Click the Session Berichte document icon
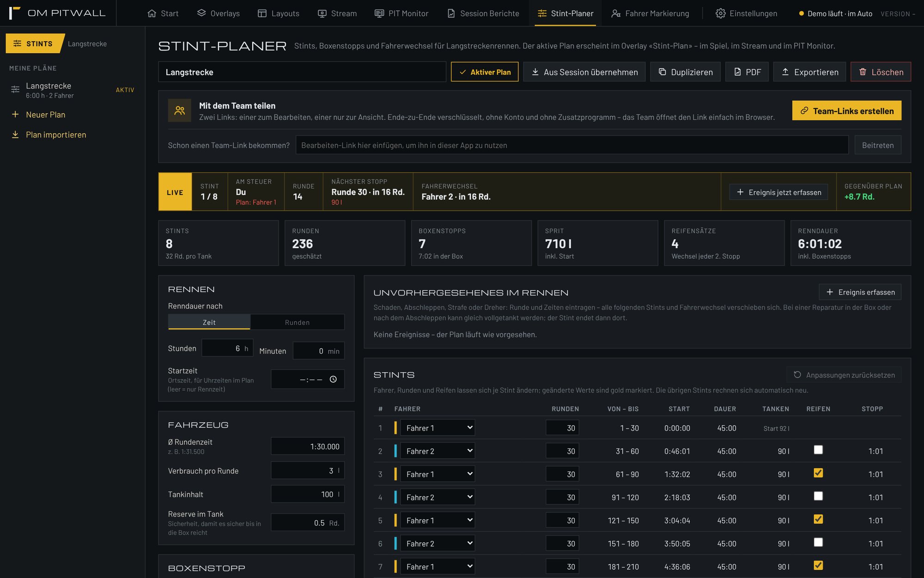 coord(451,13)
